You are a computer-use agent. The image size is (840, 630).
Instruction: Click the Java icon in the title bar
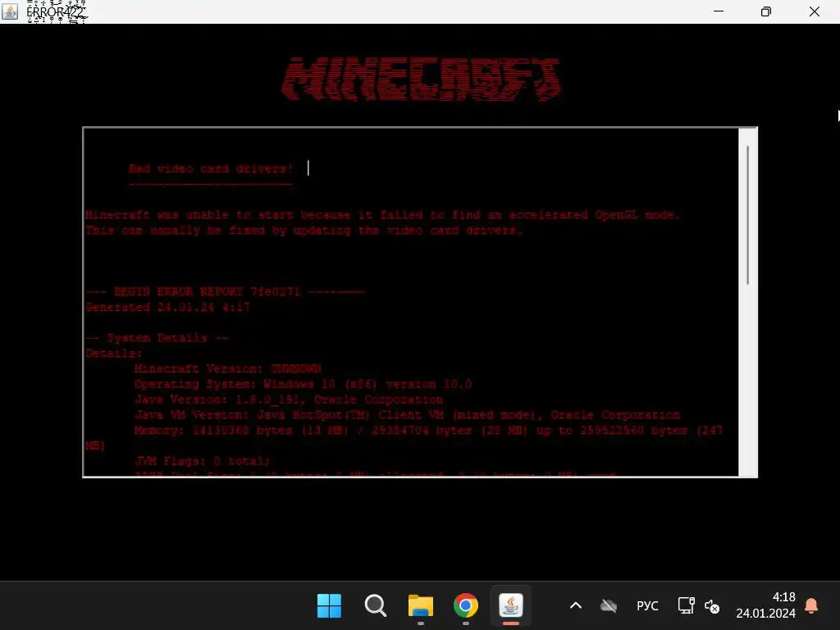pos(10,11)
